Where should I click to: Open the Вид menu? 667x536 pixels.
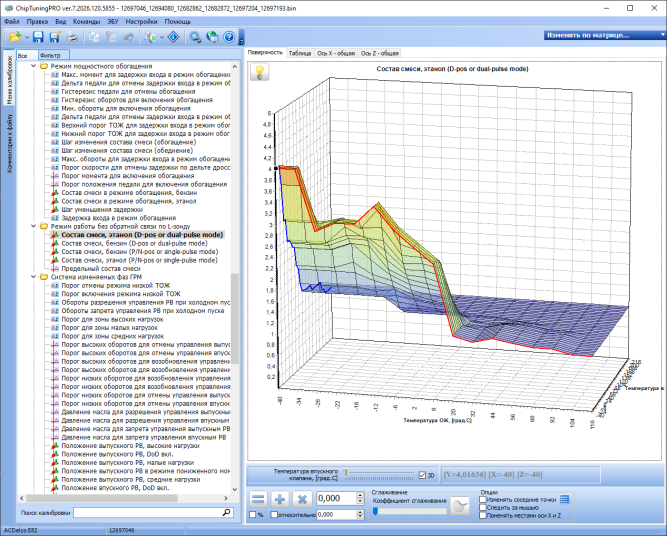coord(60,22)
